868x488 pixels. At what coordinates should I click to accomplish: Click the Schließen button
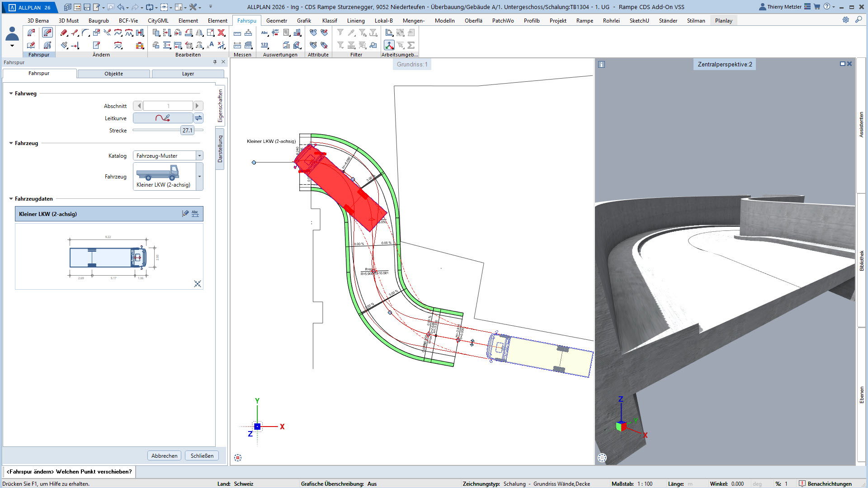pyautogui.click(x=202, y=455)
